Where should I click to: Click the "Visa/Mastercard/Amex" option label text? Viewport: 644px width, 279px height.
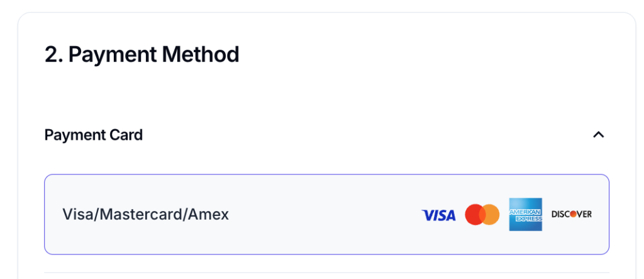tap(145, 215)
